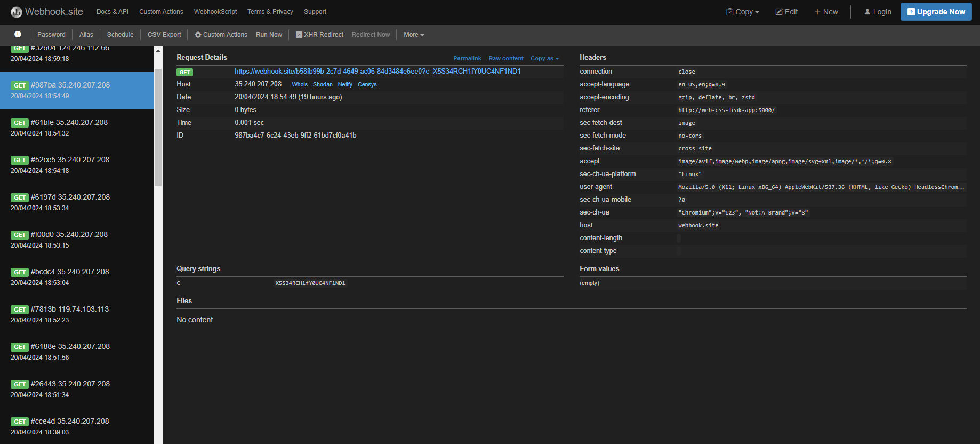Viewport: 980px width, 444px height.
Task: Click the Edit button
Action: pos(786,12)
